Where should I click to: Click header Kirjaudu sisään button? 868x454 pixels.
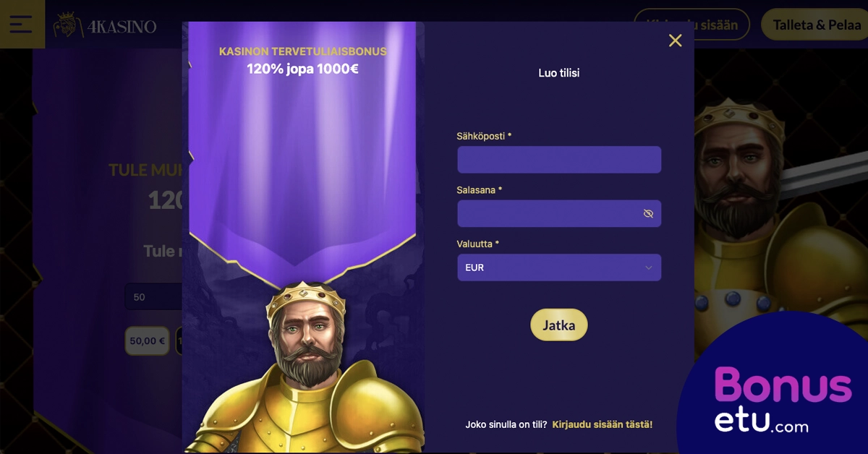click(692, 25)
